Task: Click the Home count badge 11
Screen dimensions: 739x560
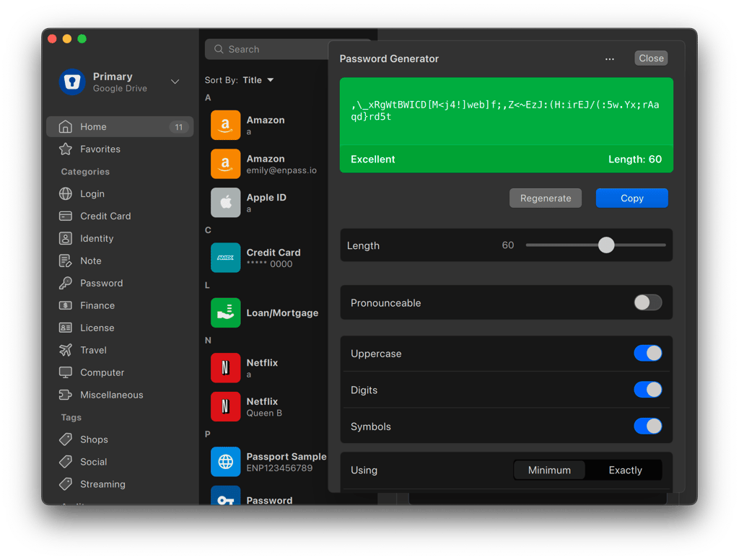Action: pyautogui.click(x=179, y=127)
